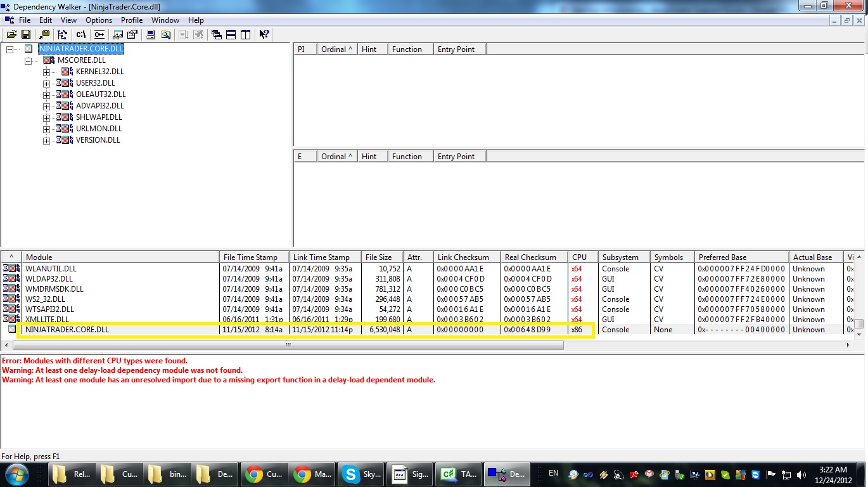Sort by the Link Time Stamp column
This screenshot has width=868, height=487.
pos(325,257)
